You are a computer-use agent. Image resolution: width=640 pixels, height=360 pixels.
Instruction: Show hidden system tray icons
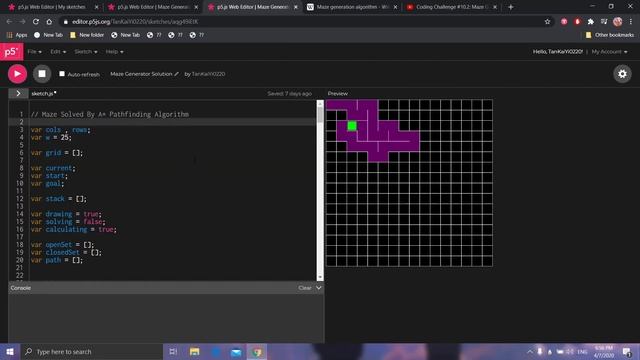[529, 351]
